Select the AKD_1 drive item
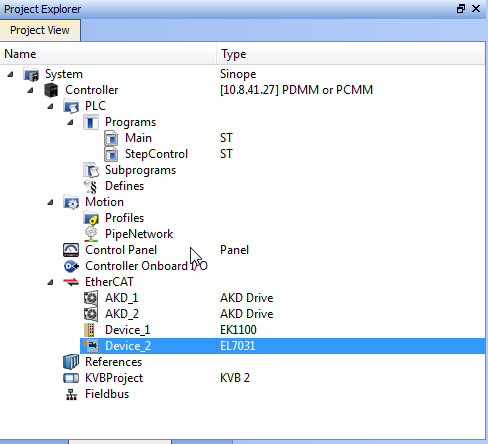This screenshot has height=444, width=488. tap(122, 298)
